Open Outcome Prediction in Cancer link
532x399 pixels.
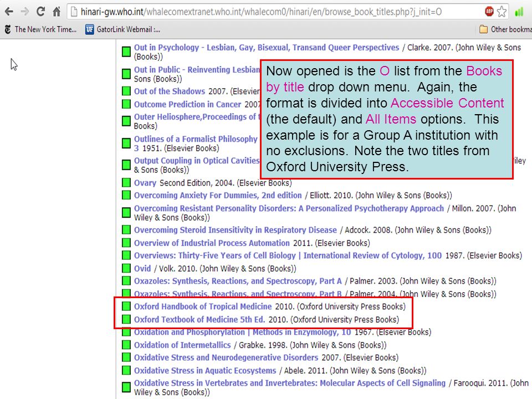187,104
